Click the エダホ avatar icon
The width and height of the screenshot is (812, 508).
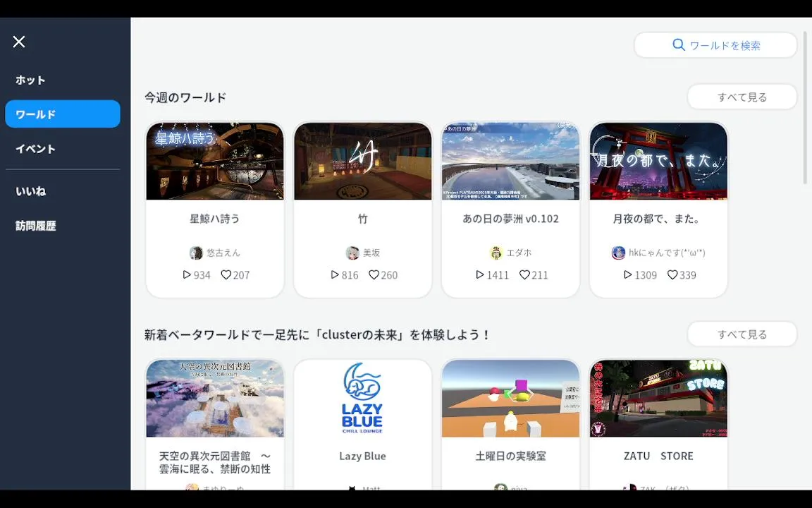click(496, 253)
